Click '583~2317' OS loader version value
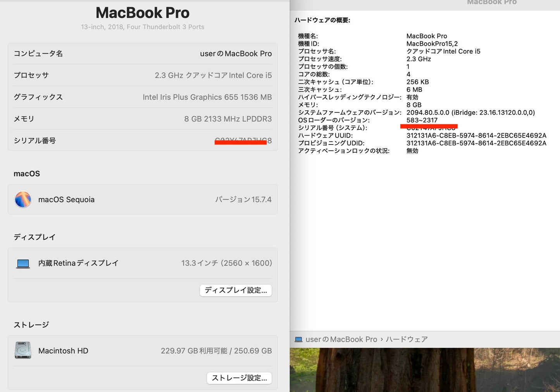This screenshot has height=392, width=560. pos(422,120)
